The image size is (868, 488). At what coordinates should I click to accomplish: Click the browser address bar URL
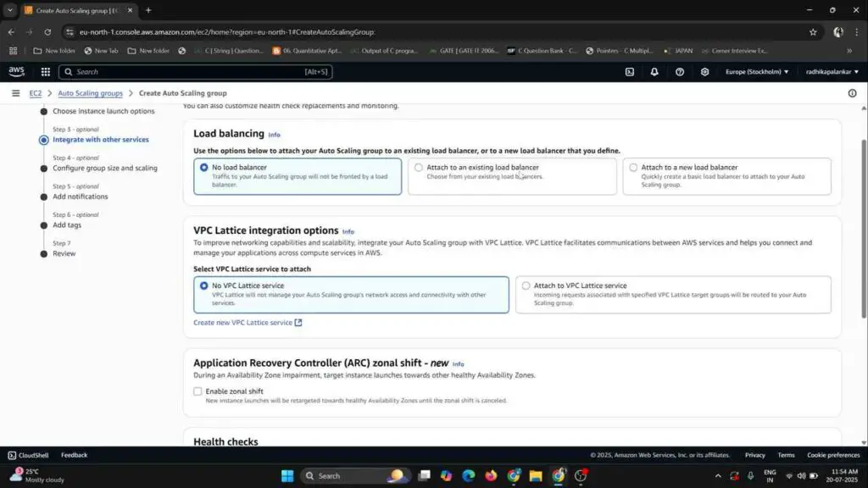click(x=227, y=32)
